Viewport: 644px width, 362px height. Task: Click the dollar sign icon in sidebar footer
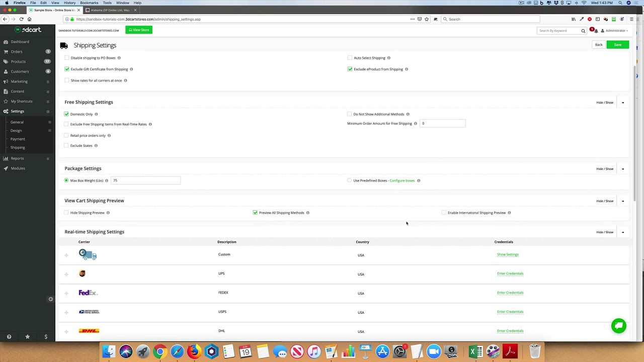coord(46,337)
